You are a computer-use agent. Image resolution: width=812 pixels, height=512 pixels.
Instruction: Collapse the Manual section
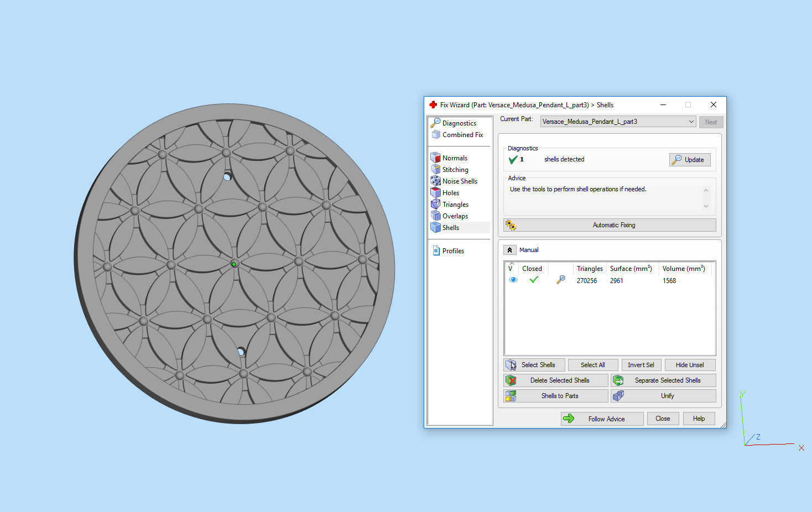(x=509, y=250)
